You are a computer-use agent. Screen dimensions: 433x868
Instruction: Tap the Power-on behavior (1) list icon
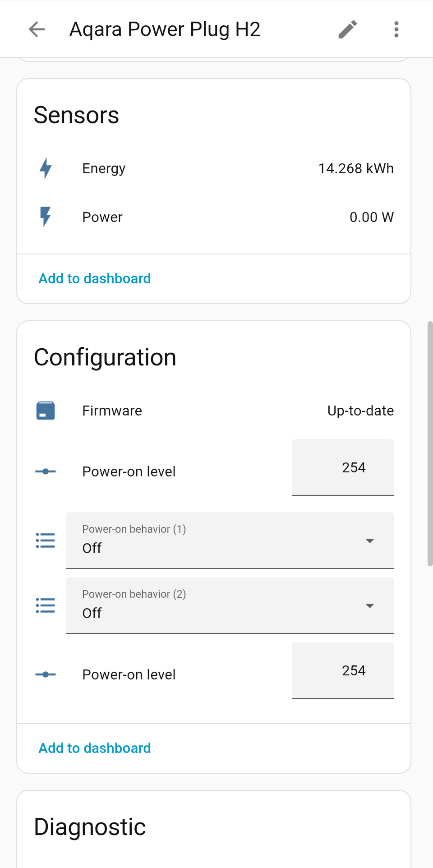[46, 540]
